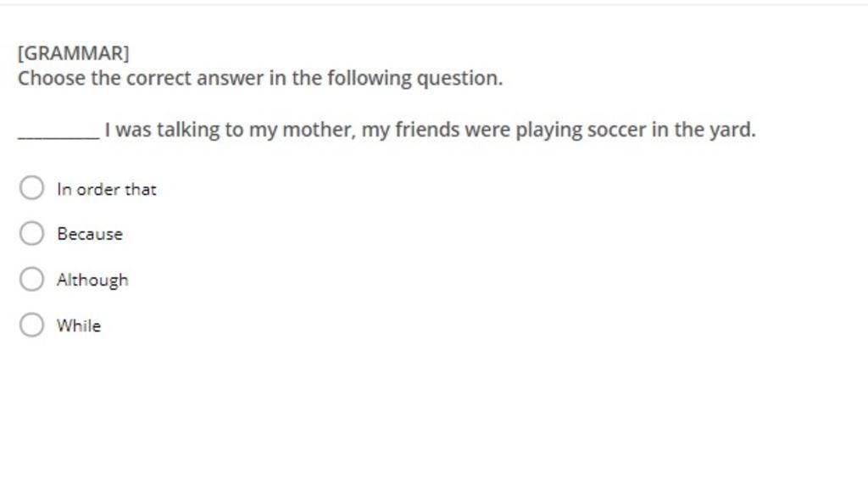Click the "Choose the correct answer" instruction
868x478 pixels.
coord(260,78)
